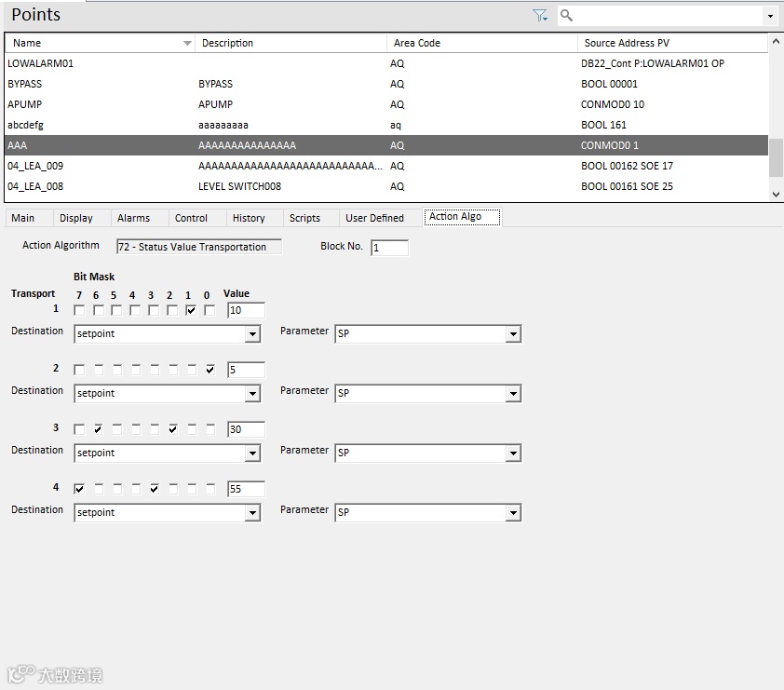This screenshot has width=784, height=690.
Task: Check bit 7 for Transport 2
Action: [x=79, y=370]
